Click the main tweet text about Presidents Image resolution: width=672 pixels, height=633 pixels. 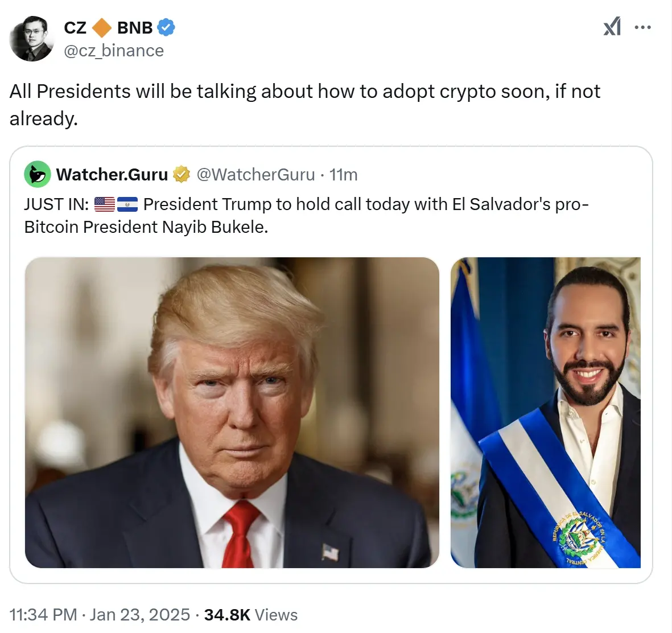[x=305, y=105]
